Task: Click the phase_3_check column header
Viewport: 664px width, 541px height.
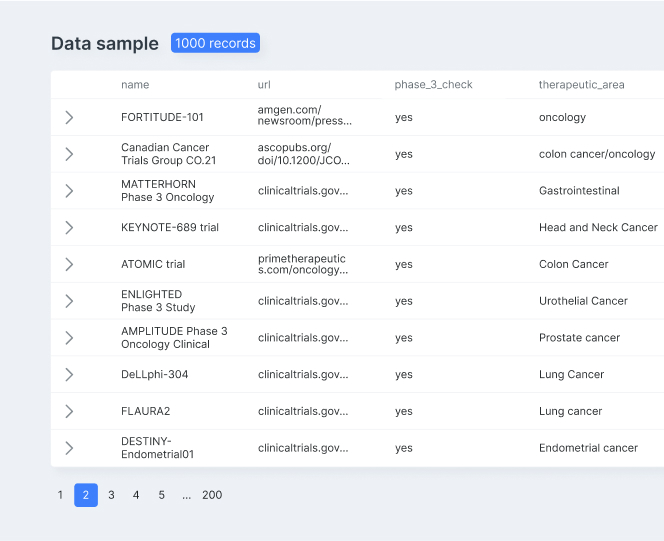Action: coord(433,85)
